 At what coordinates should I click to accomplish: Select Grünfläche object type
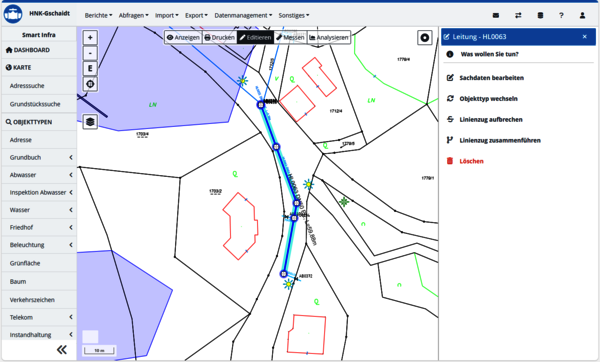click(x=39, y=263)
